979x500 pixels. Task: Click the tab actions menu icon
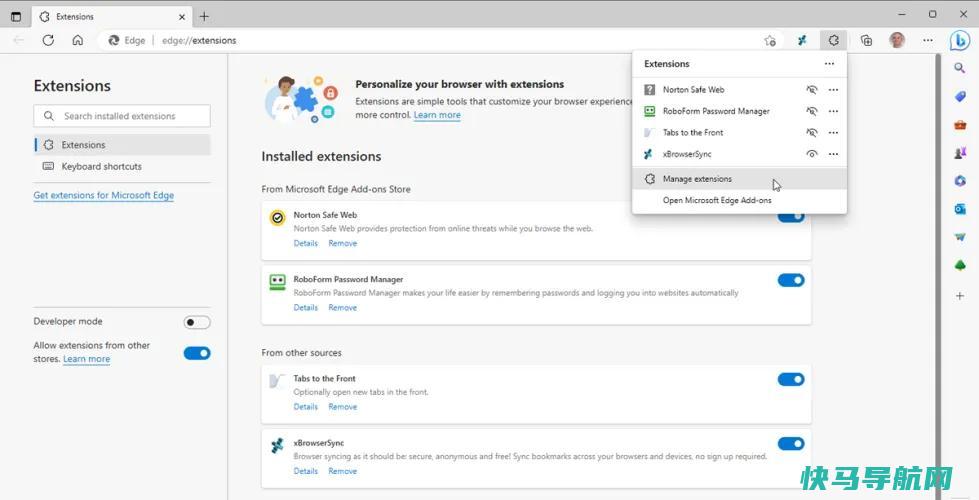(x=16, y=17)
